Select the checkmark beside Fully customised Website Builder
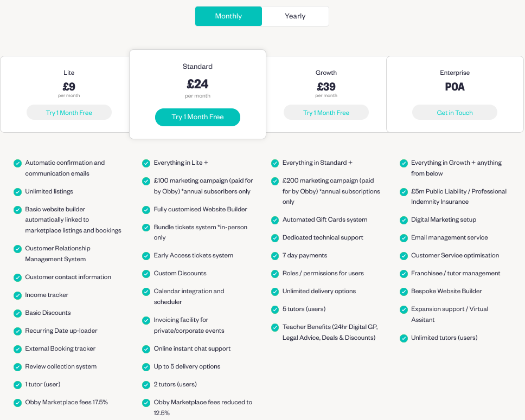525x420 pixels. click(146, 209)
